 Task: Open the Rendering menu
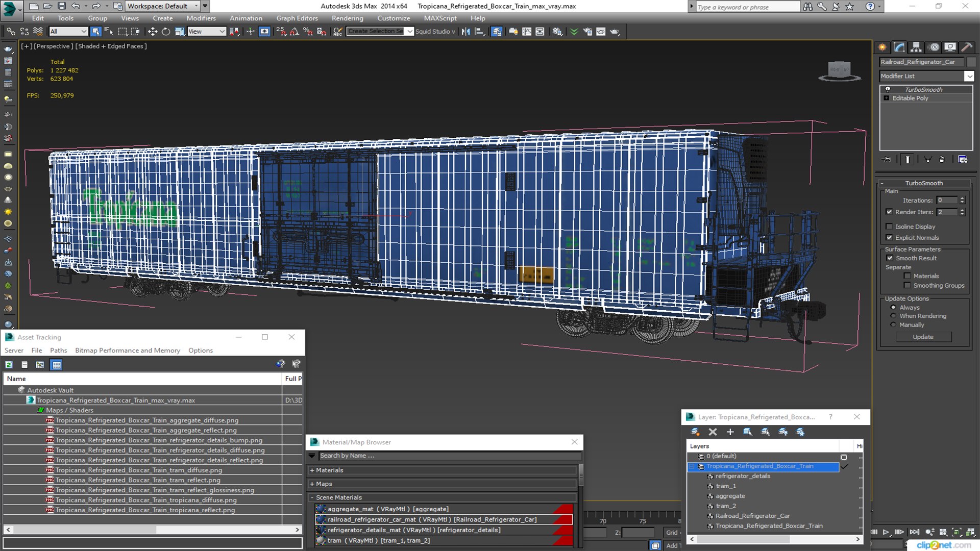point(348,18)
